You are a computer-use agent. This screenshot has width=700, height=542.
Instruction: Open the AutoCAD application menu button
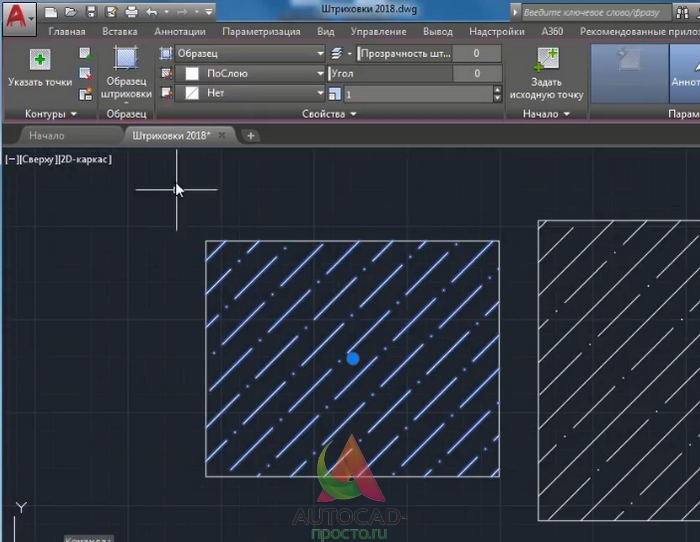(19, 18)
